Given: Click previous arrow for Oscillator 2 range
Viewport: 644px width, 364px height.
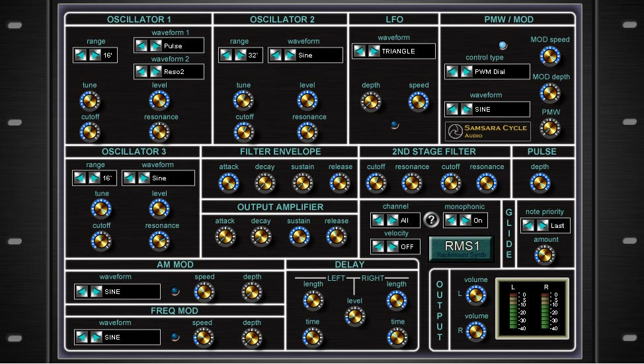Looking at the screenshot, I should [x=226, y=55].
